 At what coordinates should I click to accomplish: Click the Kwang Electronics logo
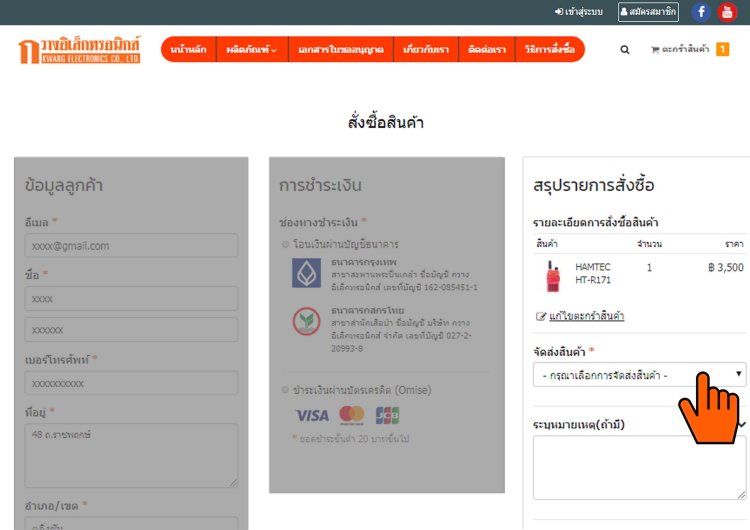click(x=80, y=50)
